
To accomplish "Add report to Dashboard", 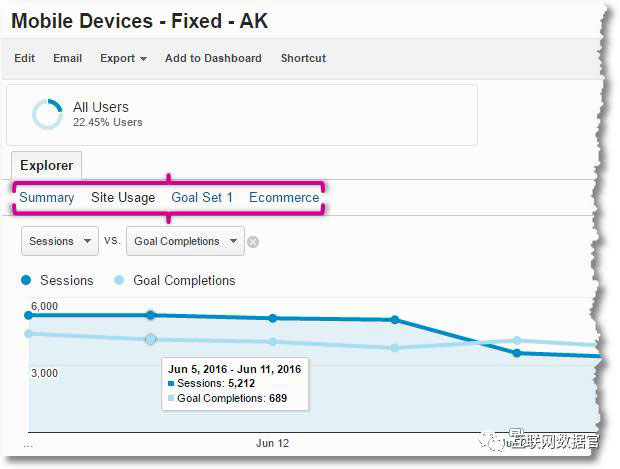I will pos(213,58).
